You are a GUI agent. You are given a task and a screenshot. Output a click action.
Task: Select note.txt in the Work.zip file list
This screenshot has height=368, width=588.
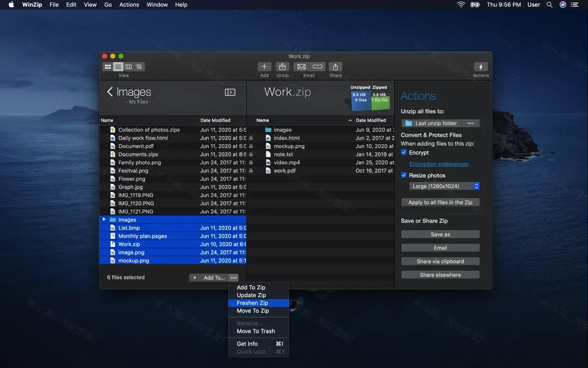pos(283,154)
